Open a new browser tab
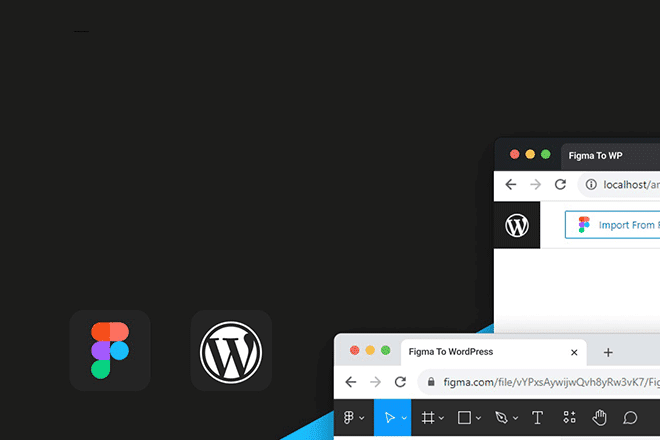 [x=608, y=352]
